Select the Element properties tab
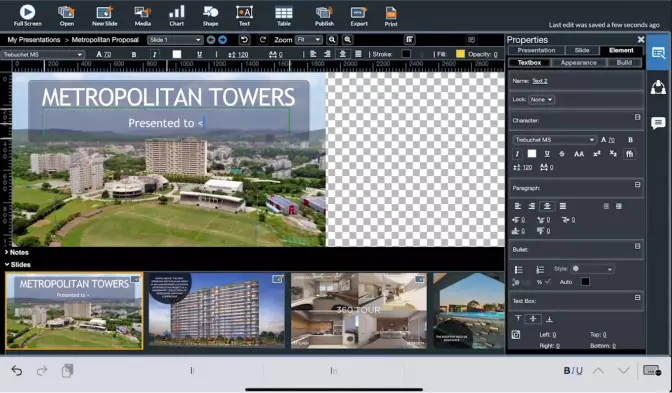The image size is (672, 393). tap(621, 51)
